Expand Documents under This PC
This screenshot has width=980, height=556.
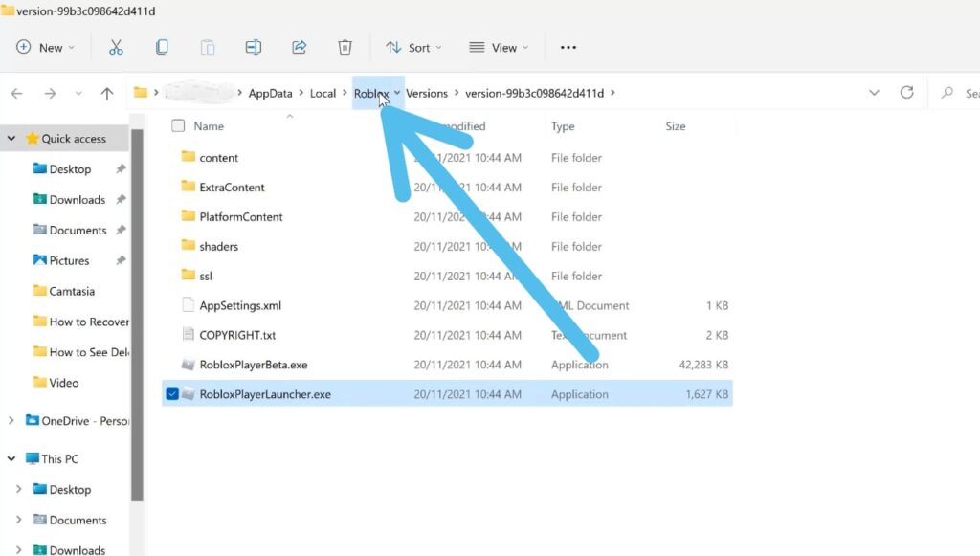coord(19,519)
